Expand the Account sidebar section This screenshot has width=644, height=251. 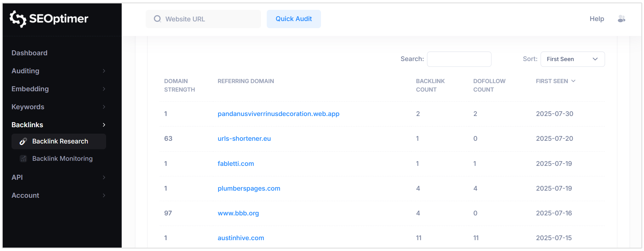(x=25, y=195)
